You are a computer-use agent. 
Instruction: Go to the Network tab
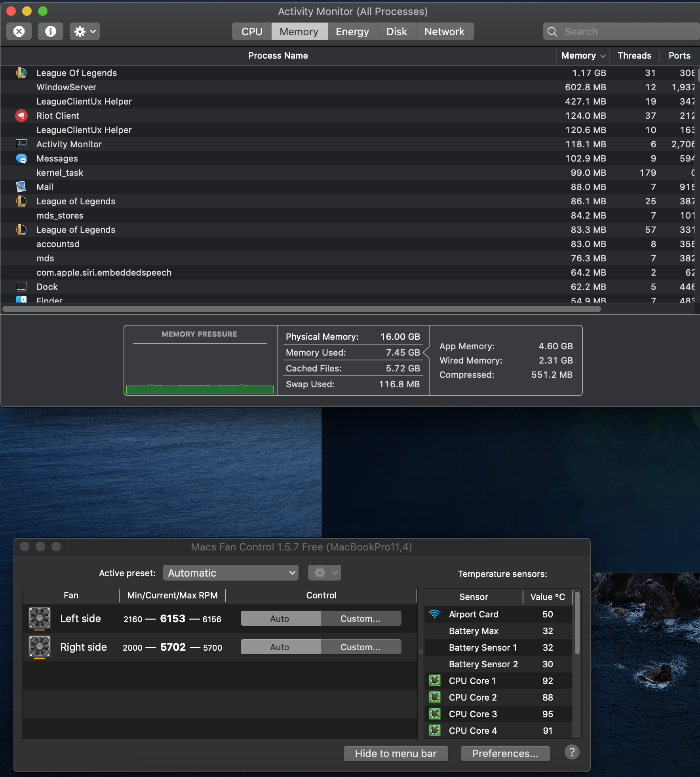tap(445, 32)
